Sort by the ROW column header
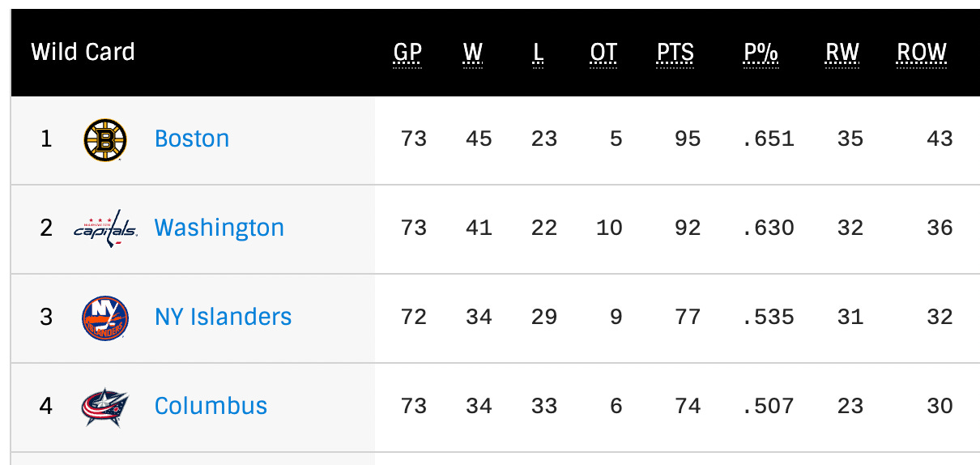Screen dimensions: 980x465 922,53
